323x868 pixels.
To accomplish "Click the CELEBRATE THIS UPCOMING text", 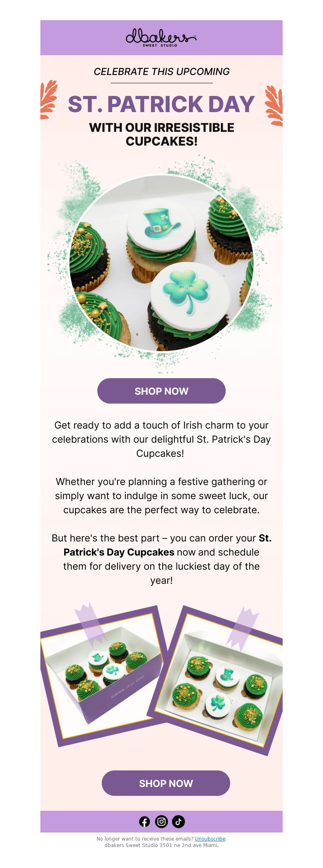I will tap(161, 72).
